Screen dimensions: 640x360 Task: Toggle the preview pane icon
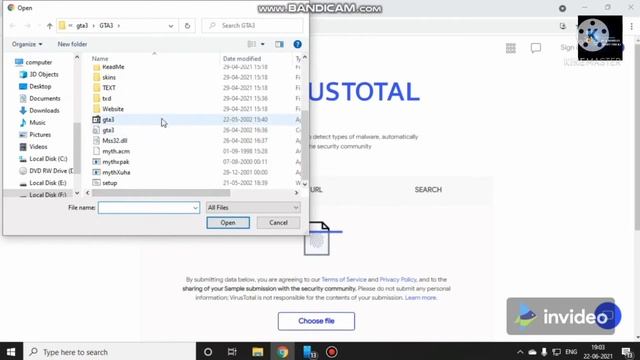point(279,44)
